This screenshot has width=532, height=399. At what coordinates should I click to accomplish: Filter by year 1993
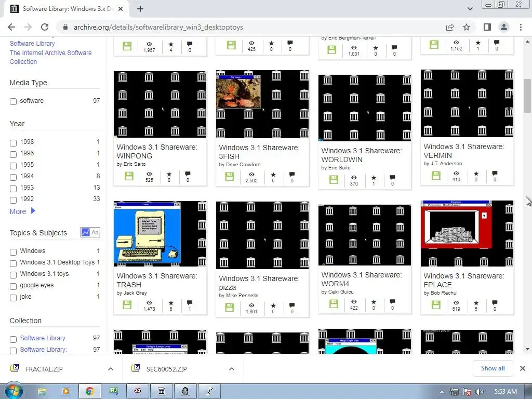[x=13, y=189]
